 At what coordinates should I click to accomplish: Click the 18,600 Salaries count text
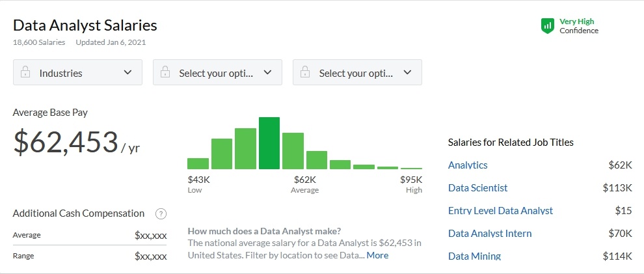click(x=39, y=42)
